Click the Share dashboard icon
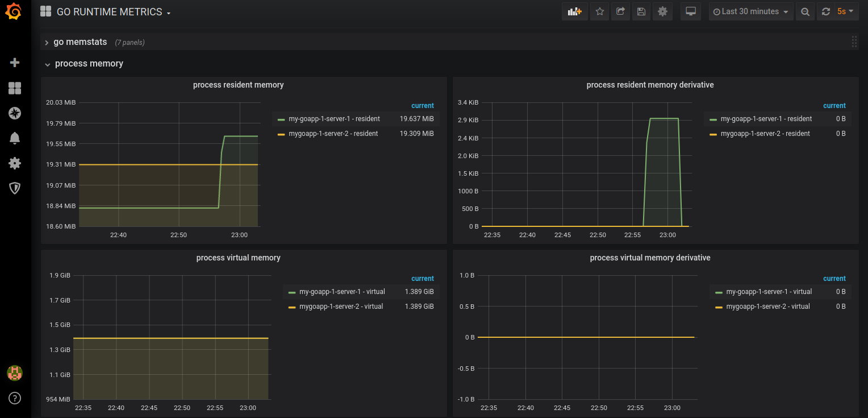Screen dimensions: 868x418 click(621, 11)
